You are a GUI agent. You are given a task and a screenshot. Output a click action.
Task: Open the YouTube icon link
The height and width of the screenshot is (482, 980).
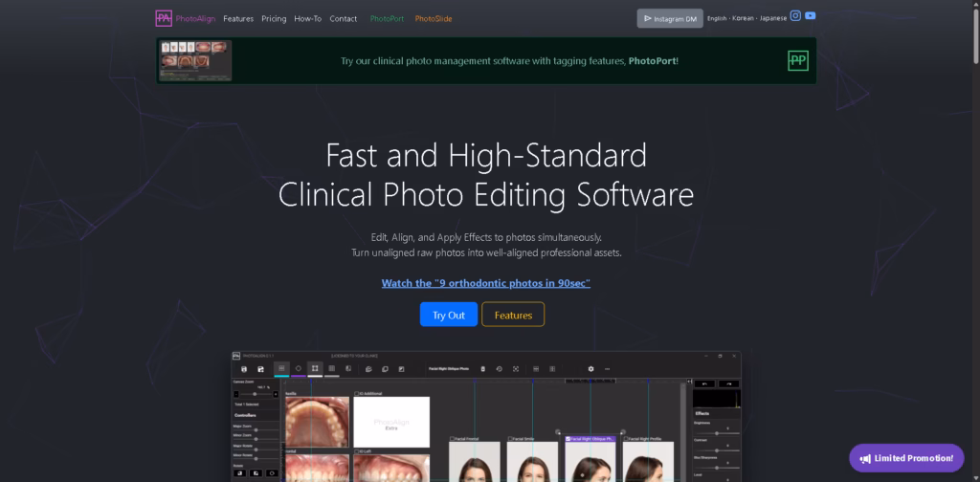pos(810,15)
